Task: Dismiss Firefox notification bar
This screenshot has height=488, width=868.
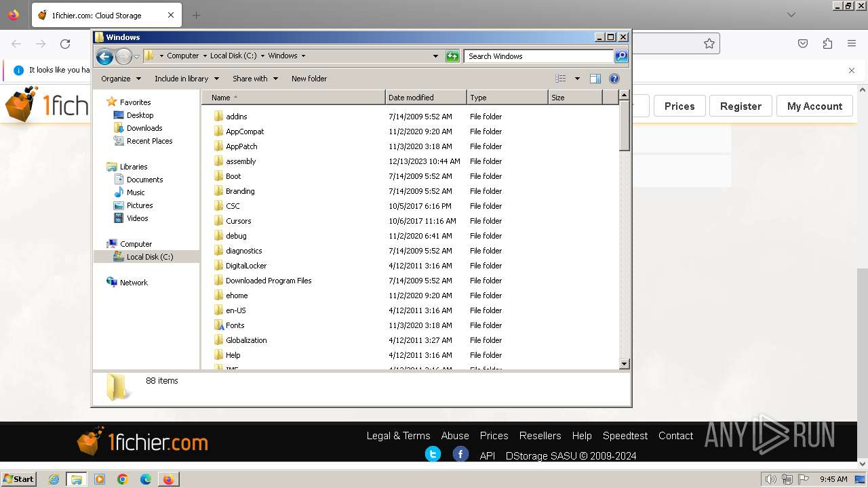Action: pyautogui.click(x=852, y=70)
